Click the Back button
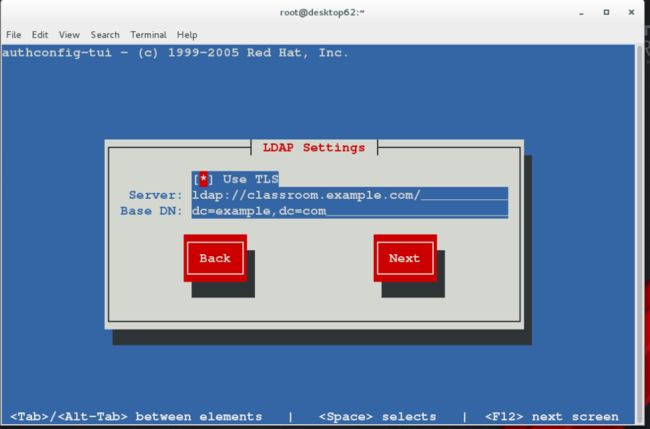Screen dimensions: 650x429 pos(215,258)
